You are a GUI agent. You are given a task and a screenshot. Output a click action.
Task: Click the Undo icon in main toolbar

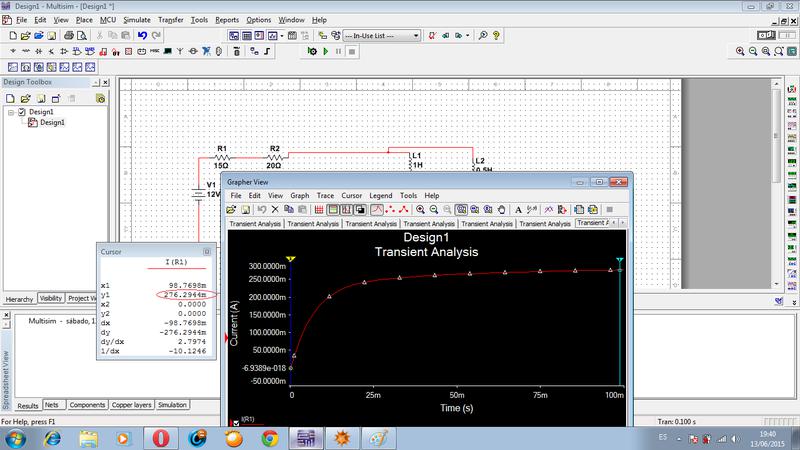pos(143,35)
